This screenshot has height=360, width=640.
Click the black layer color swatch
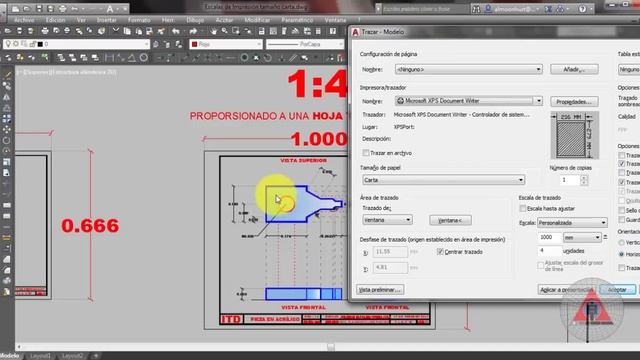[40, 44]
